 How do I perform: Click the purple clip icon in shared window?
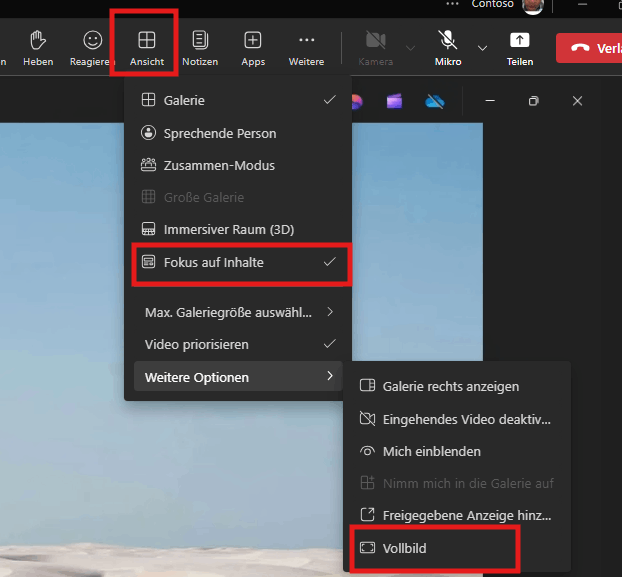coord(394,101)
